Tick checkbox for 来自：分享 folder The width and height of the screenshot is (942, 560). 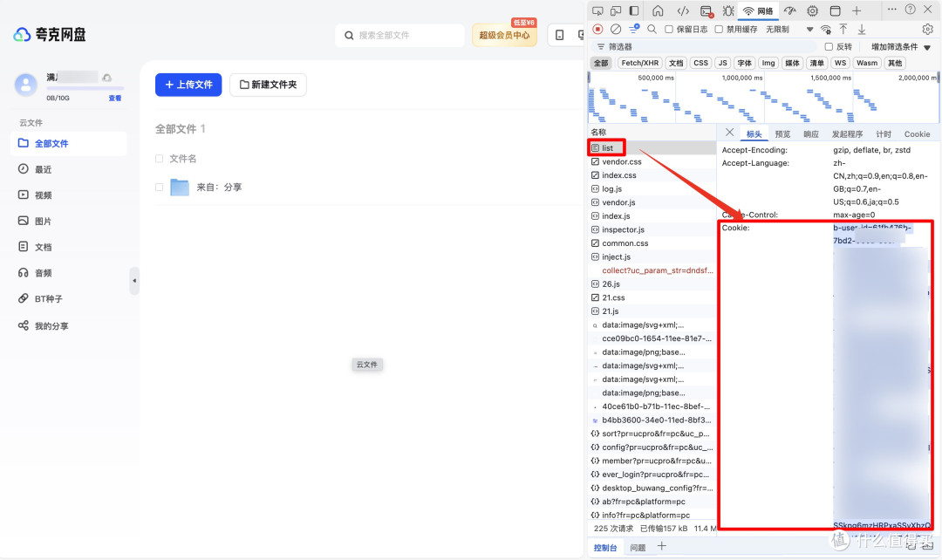pos(160,187)
